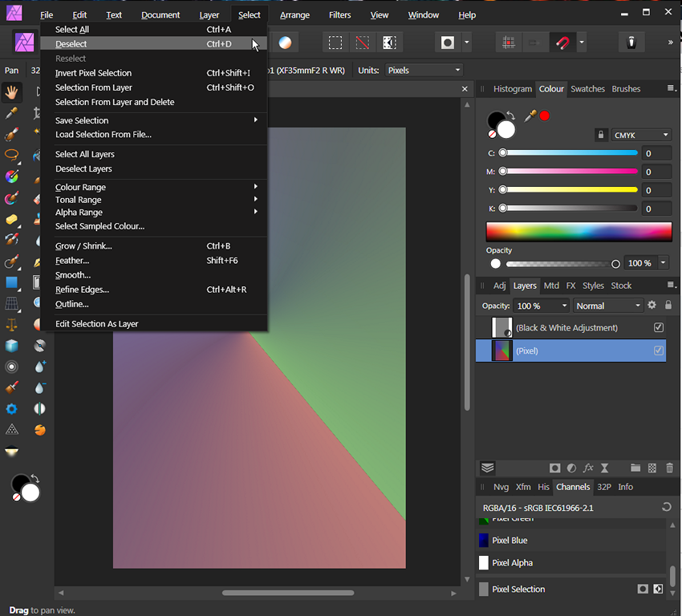Choose Deselect from the open Select menu
The width and height of the screenshot is (682, 616).
(x=71, y=43)
